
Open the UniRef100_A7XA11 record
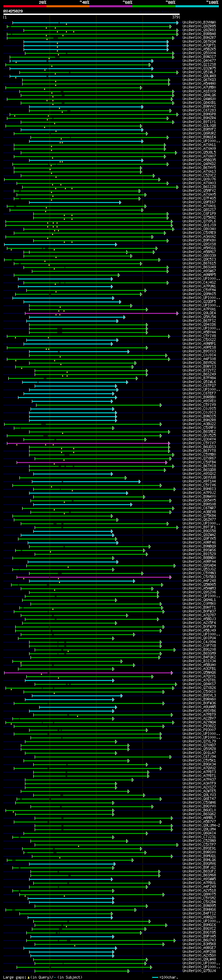click(199, 145)
